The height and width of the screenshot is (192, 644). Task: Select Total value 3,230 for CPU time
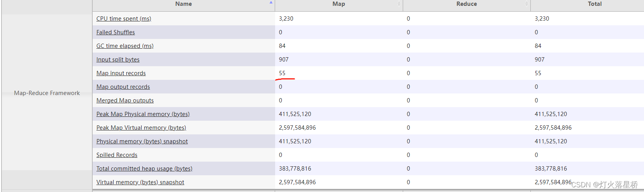click(542, 19)
